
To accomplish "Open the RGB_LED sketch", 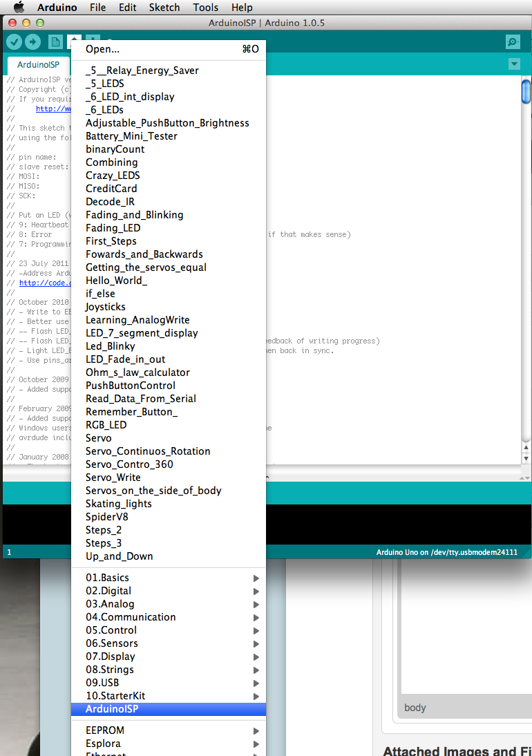I will 169,425.
